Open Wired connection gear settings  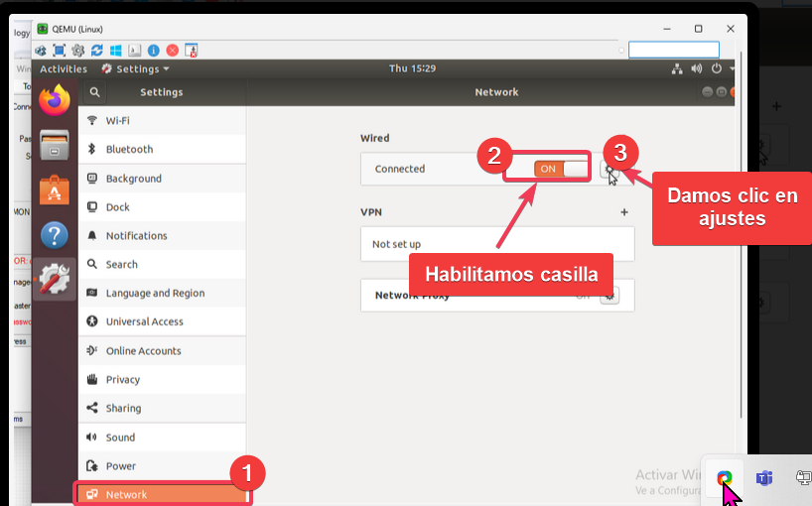click(x=610, y=170)
